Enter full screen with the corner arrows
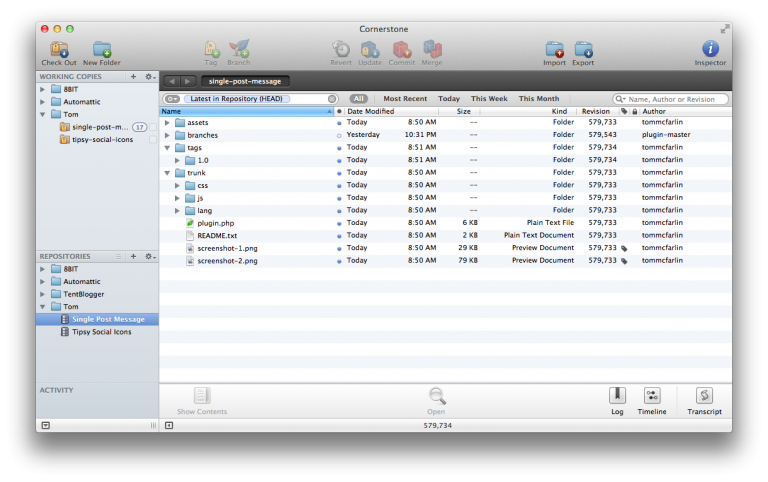768x482 pixels. [x=724, y=29]
